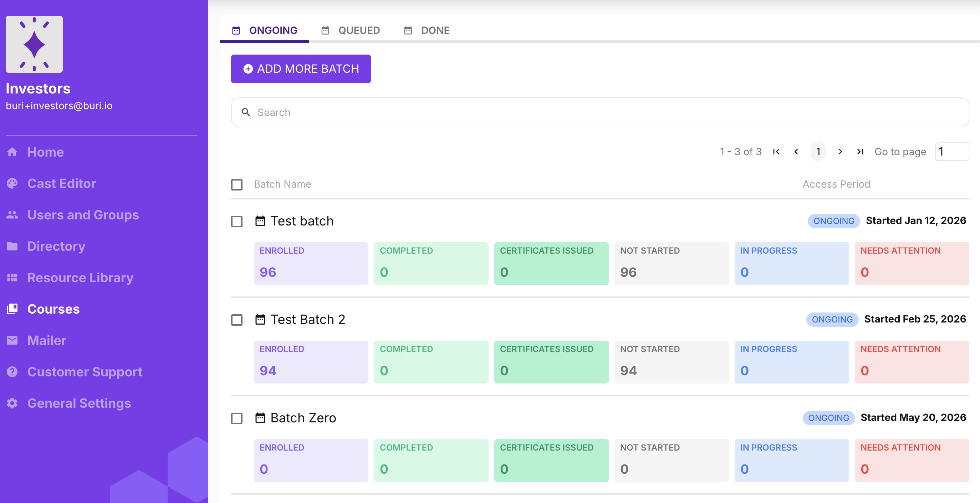Jump to first page of batches
980x503 pixels.
tap(776, 152)
